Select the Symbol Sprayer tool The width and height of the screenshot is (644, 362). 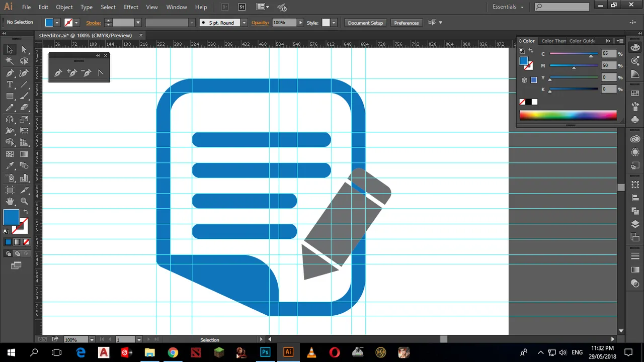pyautogui.click(x=10, y=178)
